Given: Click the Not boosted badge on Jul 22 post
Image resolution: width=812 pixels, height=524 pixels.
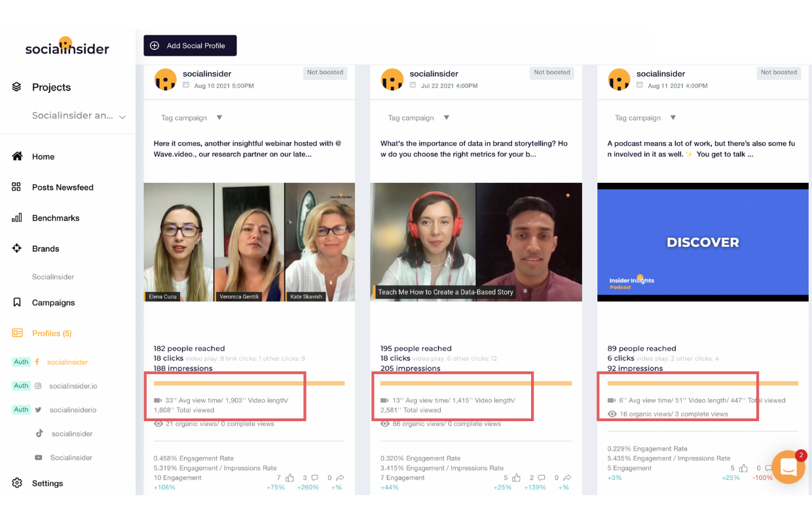Looking at the screenshot, I should coord(552,73).
